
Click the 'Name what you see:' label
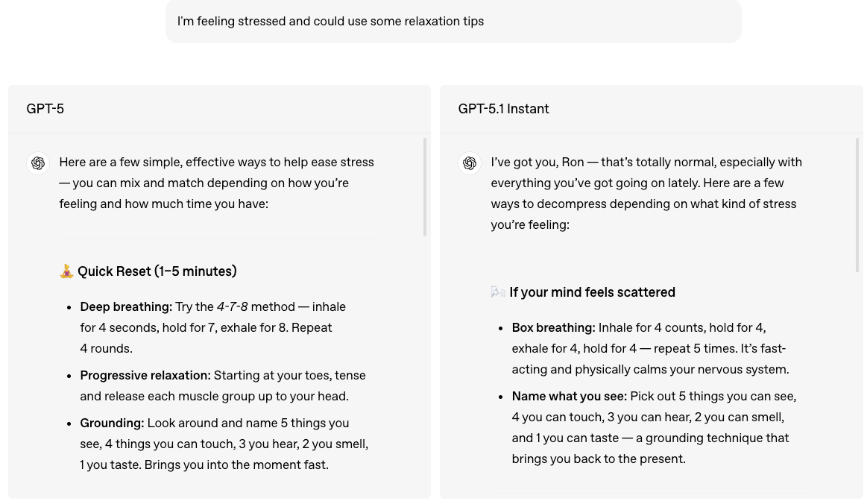pyautogui.click(x=569, y=396)
